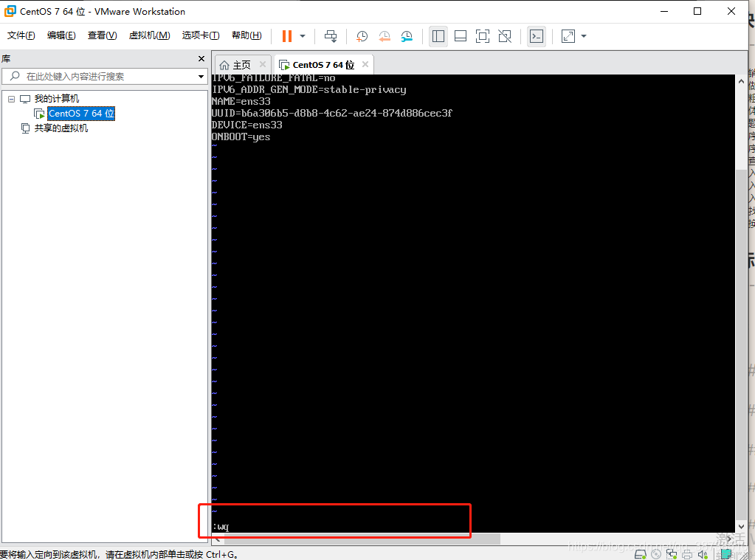
Task: Select CentOS 7 64 位 in library
Action: 80,114
